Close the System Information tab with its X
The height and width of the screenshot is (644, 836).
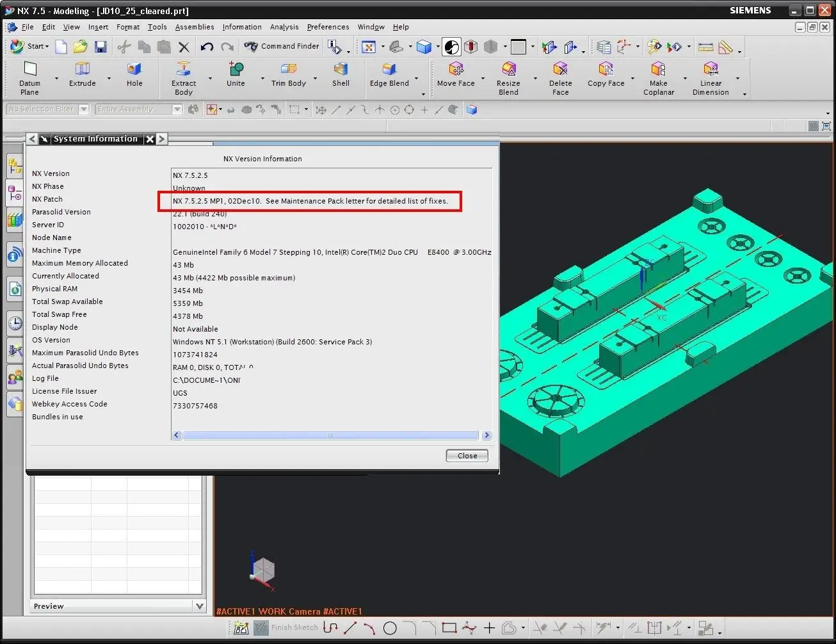149,139
